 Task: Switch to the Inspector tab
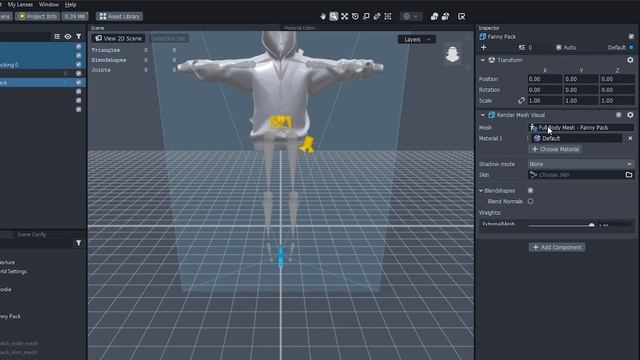pyautogui.click(x=489, y=28)
